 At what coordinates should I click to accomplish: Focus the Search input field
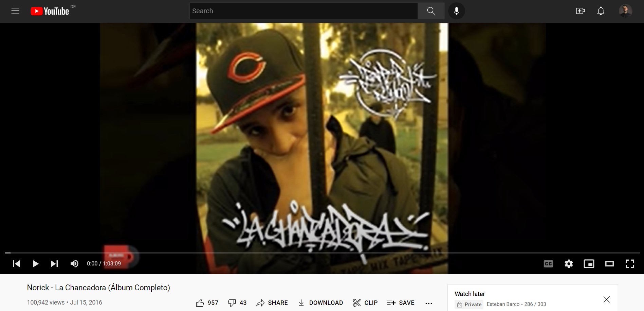pos(303,11)
